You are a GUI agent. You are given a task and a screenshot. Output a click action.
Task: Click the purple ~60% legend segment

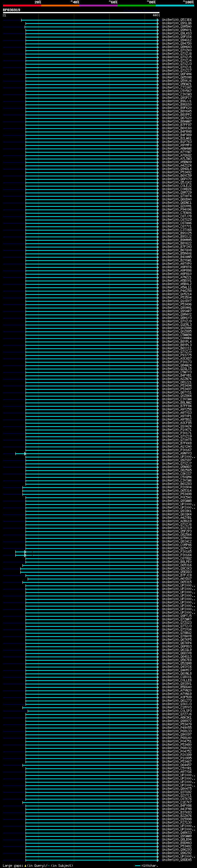99,6
